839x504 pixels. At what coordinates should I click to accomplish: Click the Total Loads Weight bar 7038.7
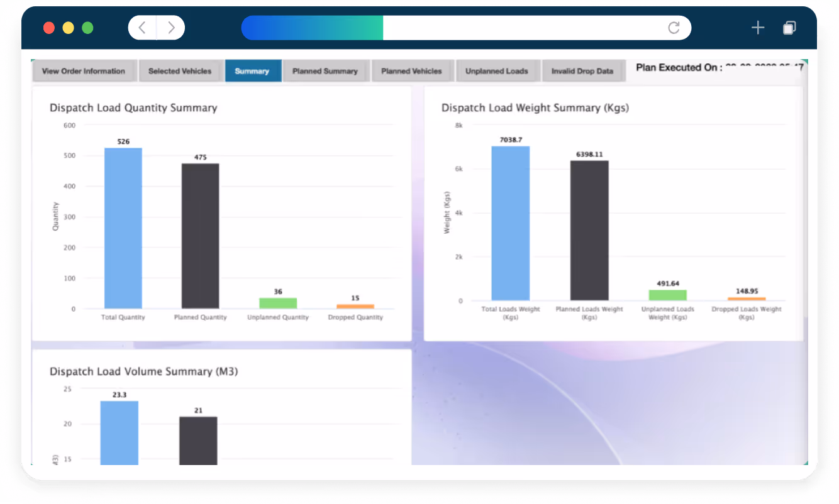pos(511,223)
